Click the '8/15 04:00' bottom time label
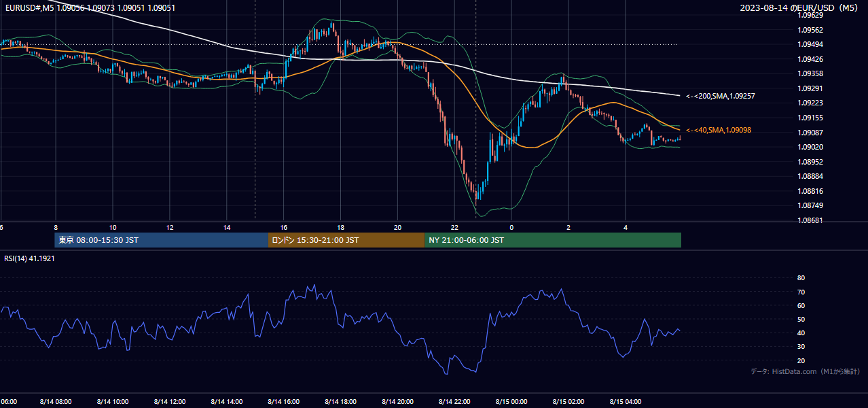868x408 pixels. [x=626, y=401]
